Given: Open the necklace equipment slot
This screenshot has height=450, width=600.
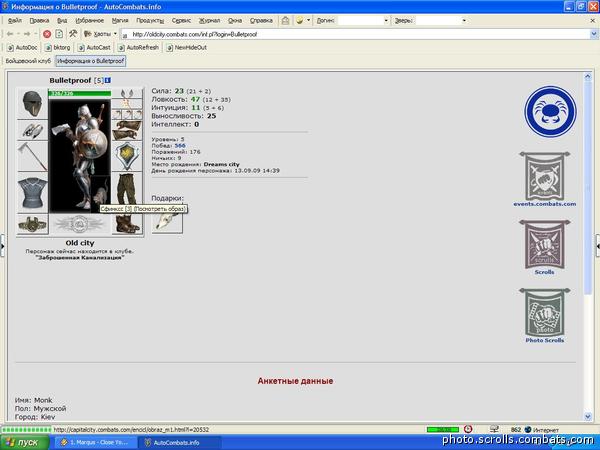Looking at the screenshot, I should coord(127,104).
